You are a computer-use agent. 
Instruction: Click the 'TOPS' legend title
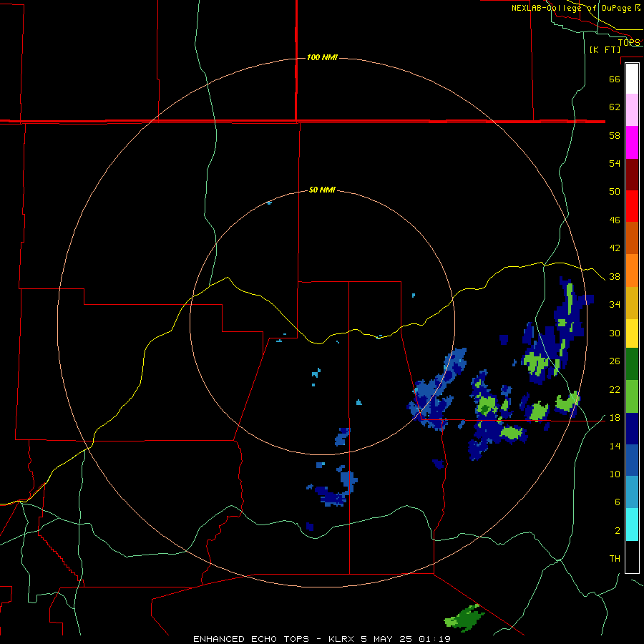pos(629,42)
